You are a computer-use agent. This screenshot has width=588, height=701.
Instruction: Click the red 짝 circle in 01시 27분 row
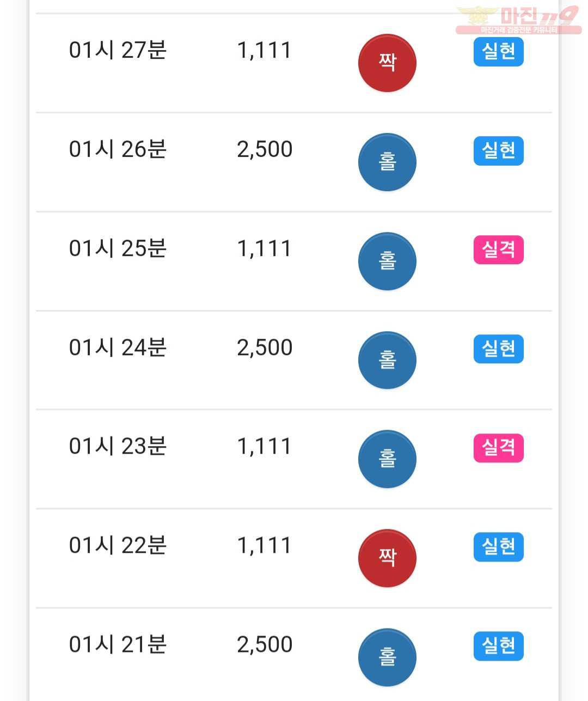[387, 63]
